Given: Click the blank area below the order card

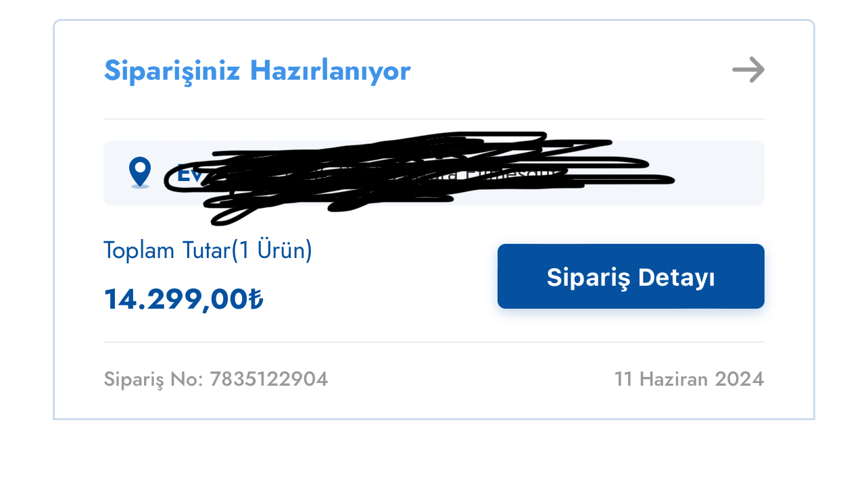Looking at the screenshot, I should click(434, 453).
